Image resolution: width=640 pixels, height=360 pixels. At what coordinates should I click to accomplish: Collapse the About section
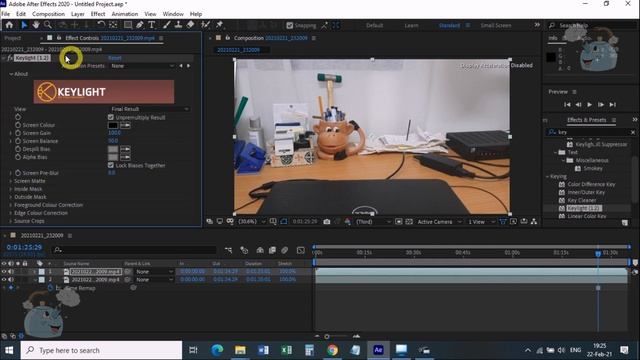point(11,74)
